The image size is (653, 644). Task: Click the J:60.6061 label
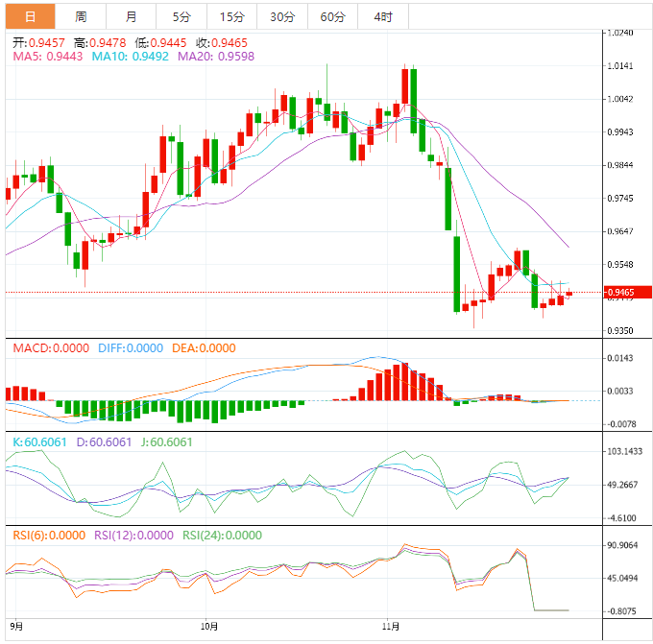coord(166,441)
